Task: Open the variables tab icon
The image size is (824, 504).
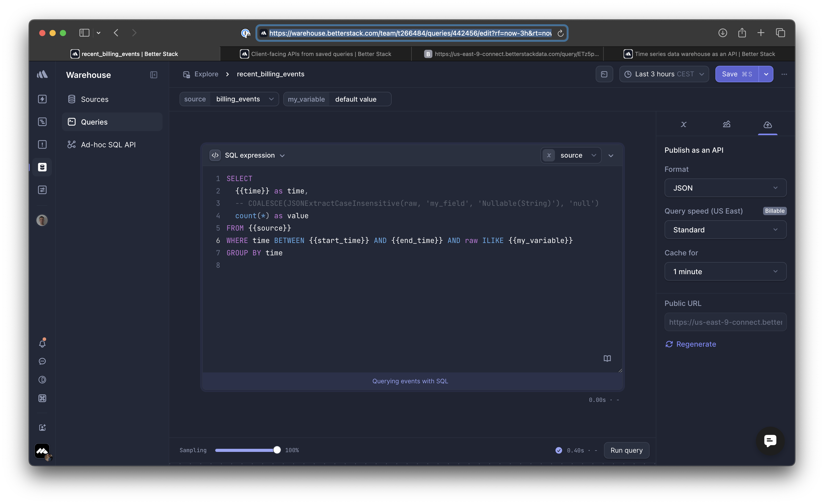Action: click(x=684, y=124)
